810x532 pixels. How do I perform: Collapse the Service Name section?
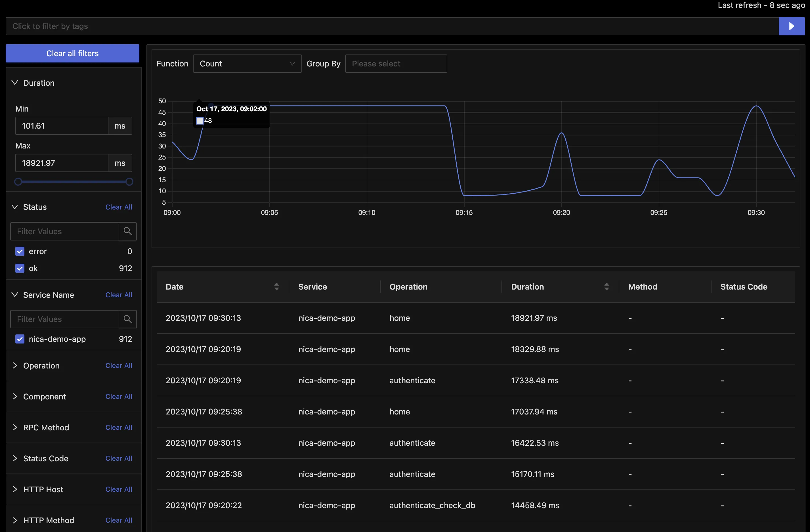click(15, 295)
